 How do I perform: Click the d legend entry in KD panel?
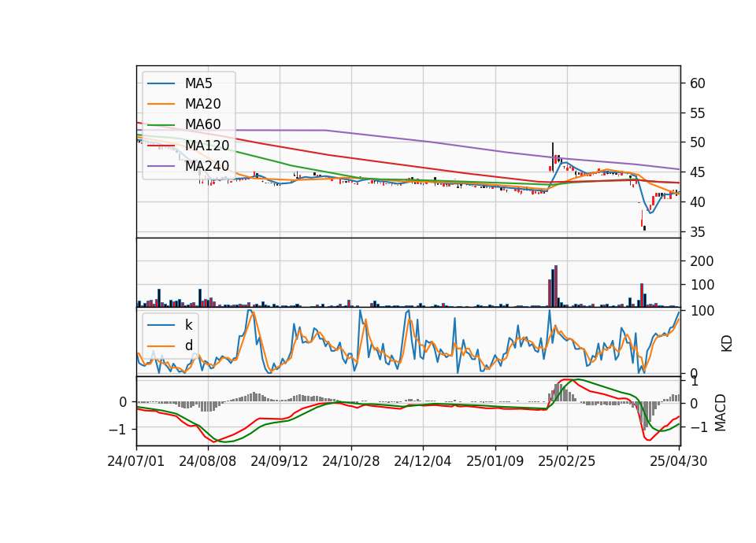[188, 345]
